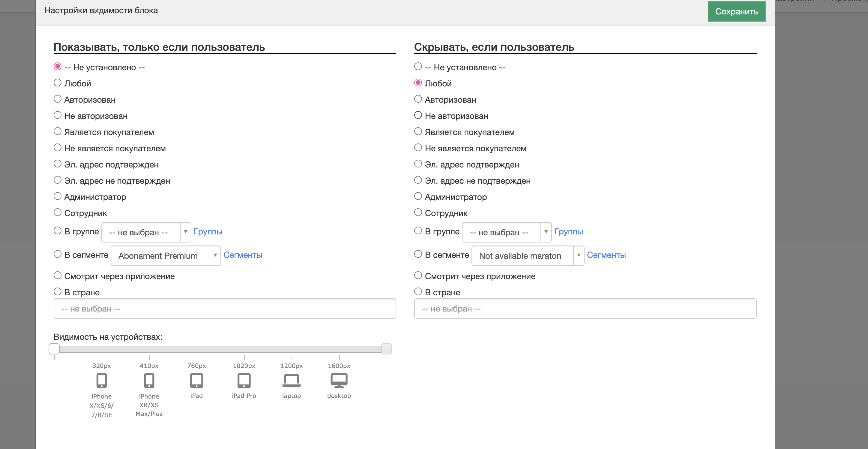Click the iPad device icon

pos(196,381)
